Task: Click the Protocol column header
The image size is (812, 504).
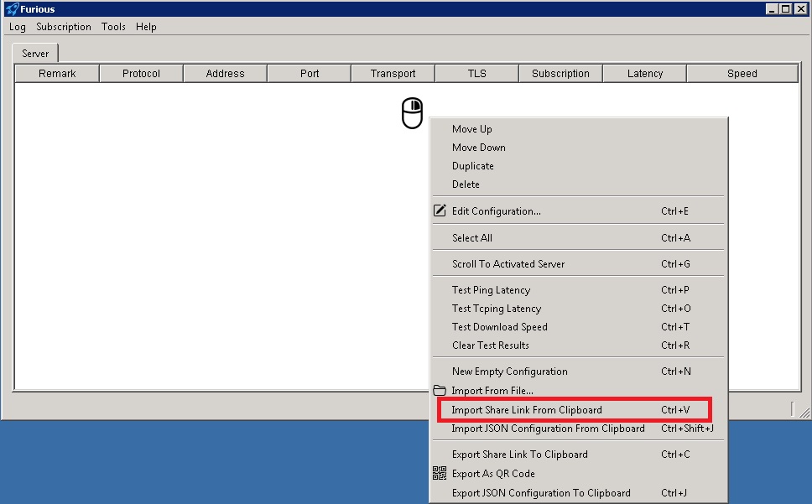Action: pos(141,74)
